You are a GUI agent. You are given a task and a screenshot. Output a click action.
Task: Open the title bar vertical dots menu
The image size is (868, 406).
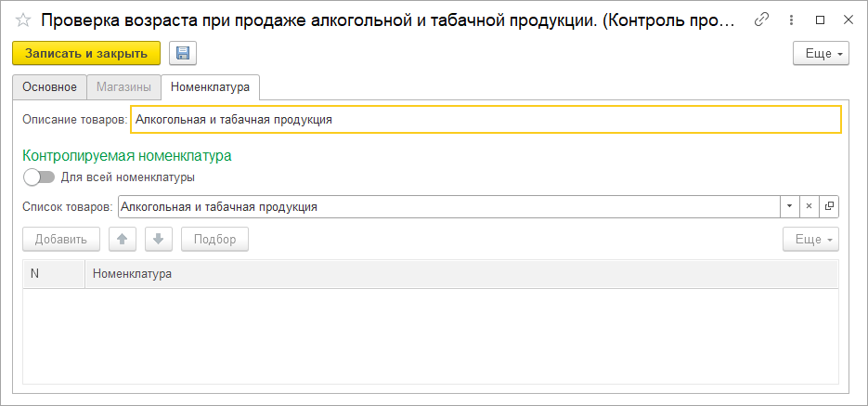tap(791, 20)
